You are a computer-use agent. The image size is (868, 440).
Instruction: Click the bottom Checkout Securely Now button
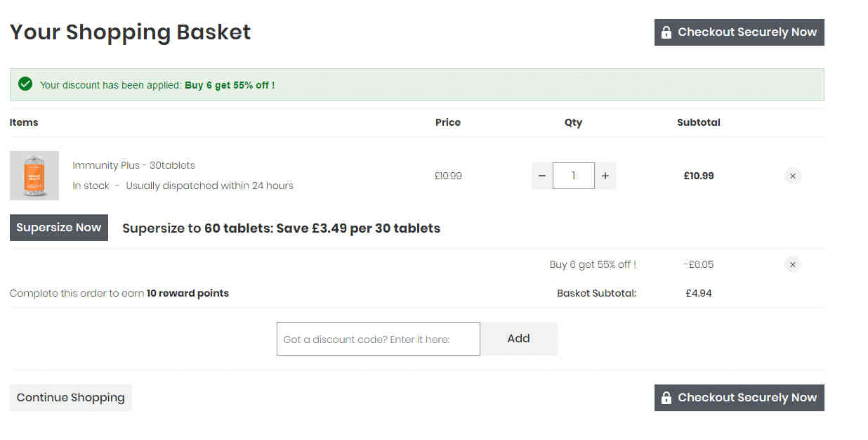(739, 398)
